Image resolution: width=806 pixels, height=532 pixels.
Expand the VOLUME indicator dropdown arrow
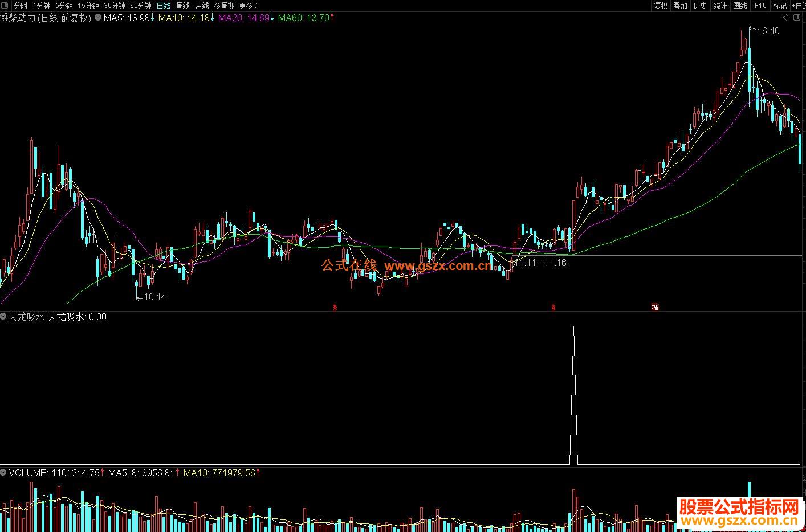pyautogui.click(x=3, y=473)
